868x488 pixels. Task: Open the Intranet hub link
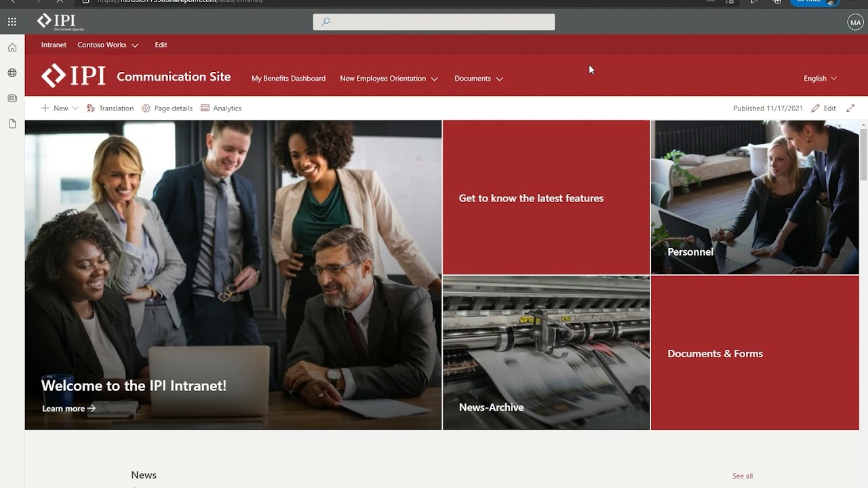click(54, 45)
